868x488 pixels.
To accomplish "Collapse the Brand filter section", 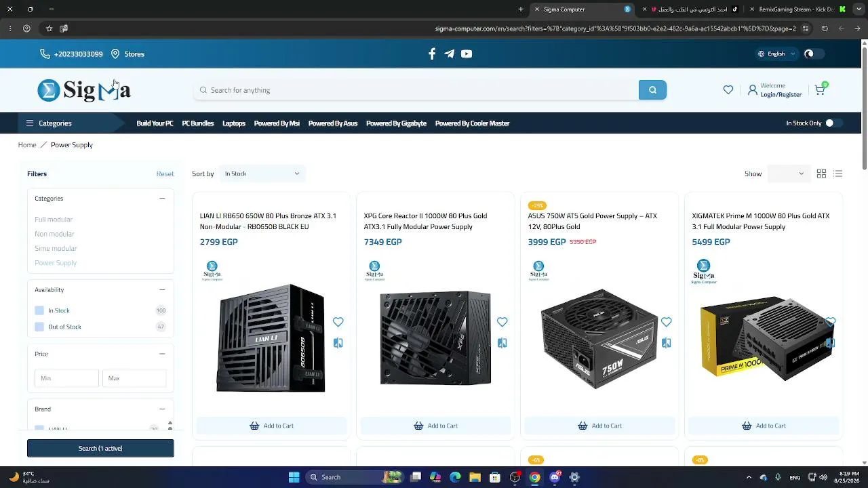I will (x=162, y=409).
